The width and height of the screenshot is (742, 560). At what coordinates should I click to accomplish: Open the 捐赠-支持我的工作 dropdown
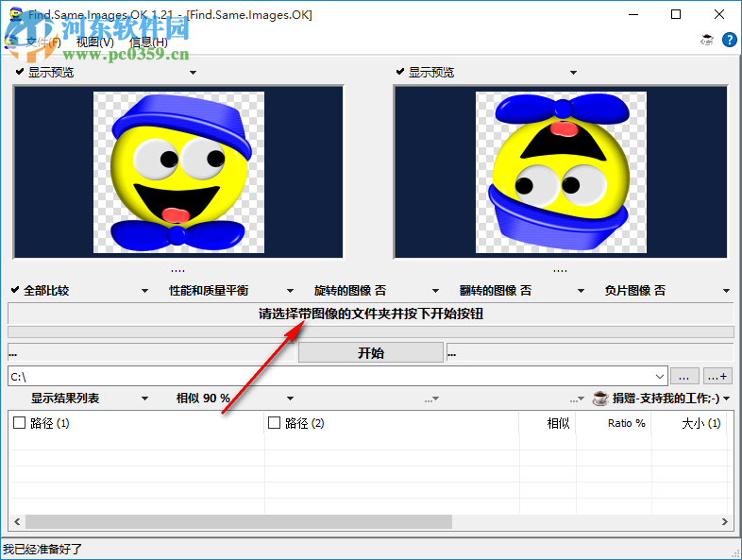[x=727, y=399]
